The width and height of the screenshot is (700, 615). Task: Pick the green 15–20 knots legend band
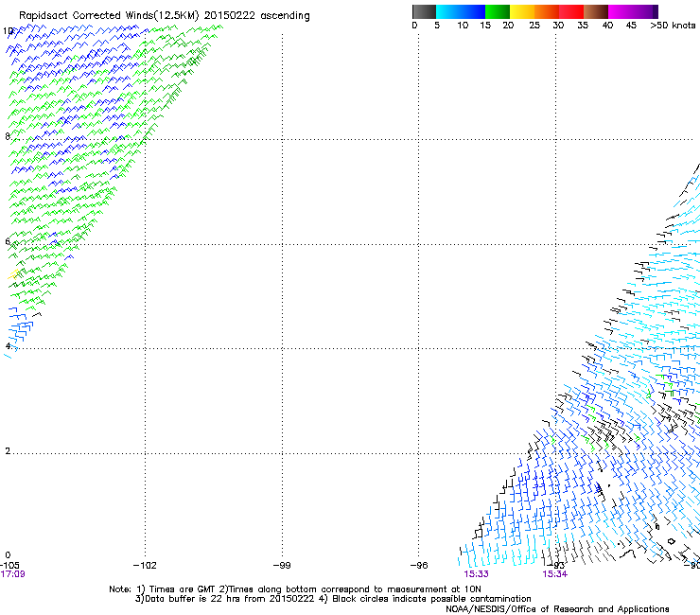498,11
